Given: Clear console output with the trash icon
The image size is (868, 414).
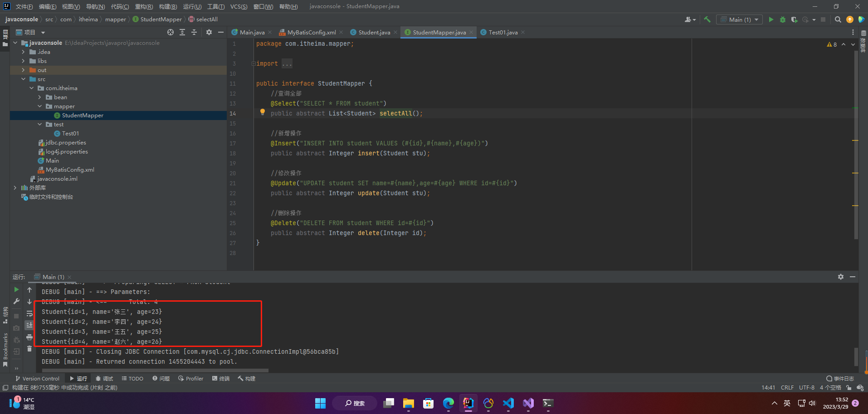Looking at the screenshot, I should (x=29, y=348).
